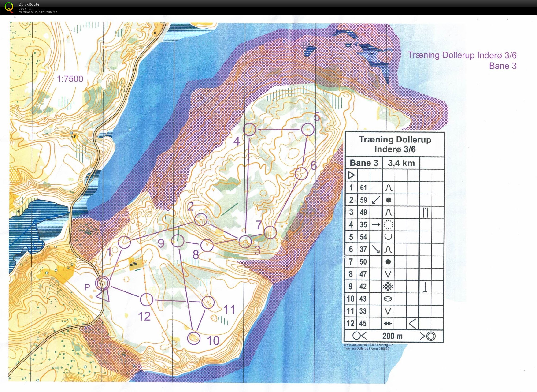The height and width of the screenshot is (392, 537).
Task: Click the angle bend symbol in row 12
Action: coord(413,324)
